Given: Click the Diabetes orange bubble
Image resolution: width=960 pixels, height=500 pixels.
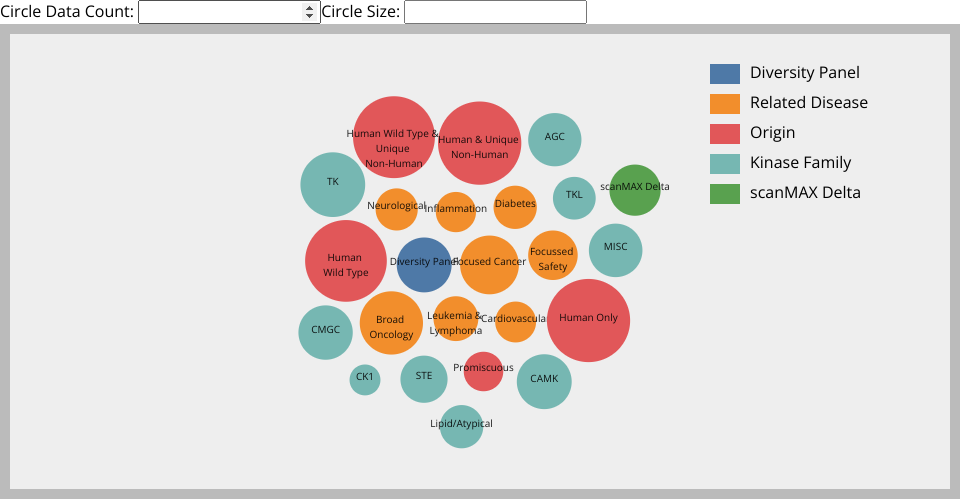Looking at the screenshot, I should point(515,207).
